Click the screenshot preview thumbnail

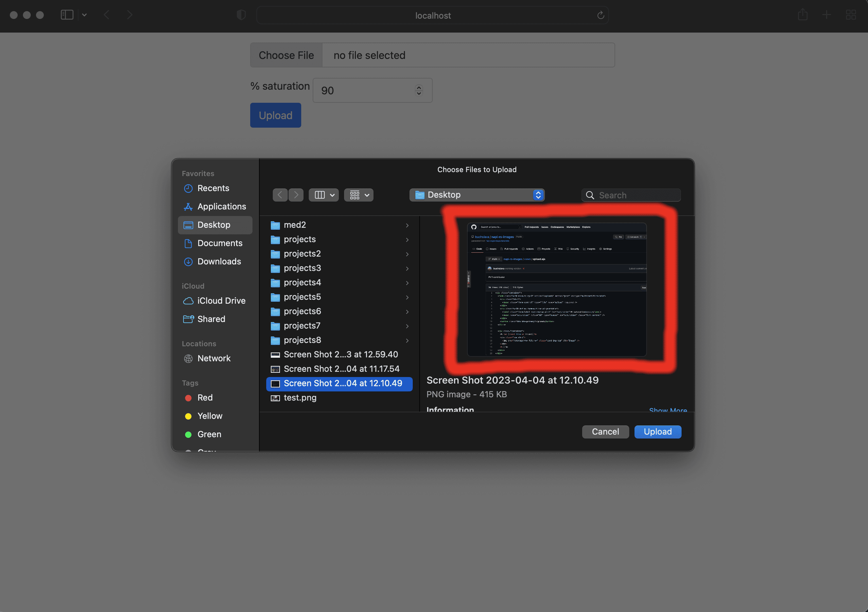coord(557,289)
